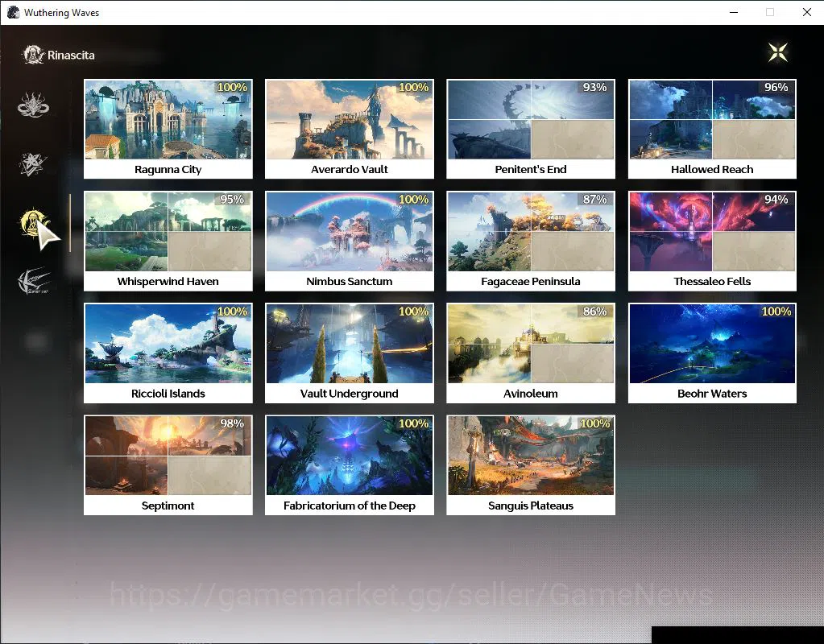Open the Averardo Vault card image
This screenshot has height=644, width=824.
[x=350, y=119]
